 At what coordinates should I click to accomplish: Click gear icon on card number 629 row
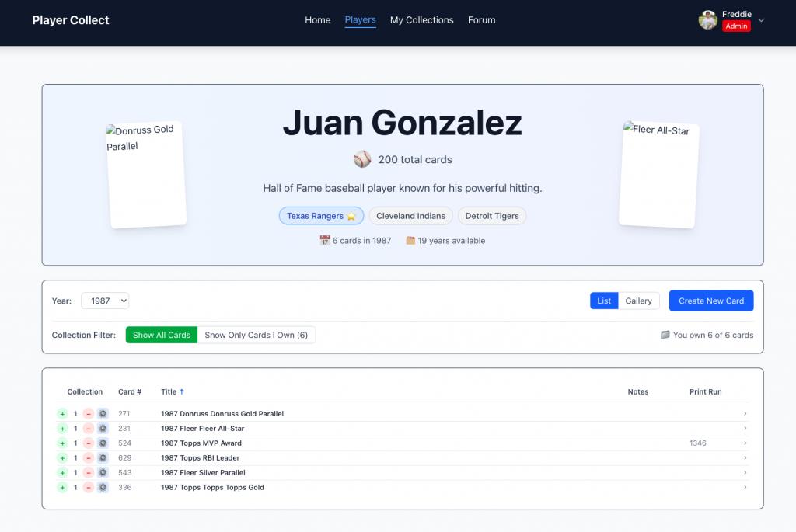103,458
